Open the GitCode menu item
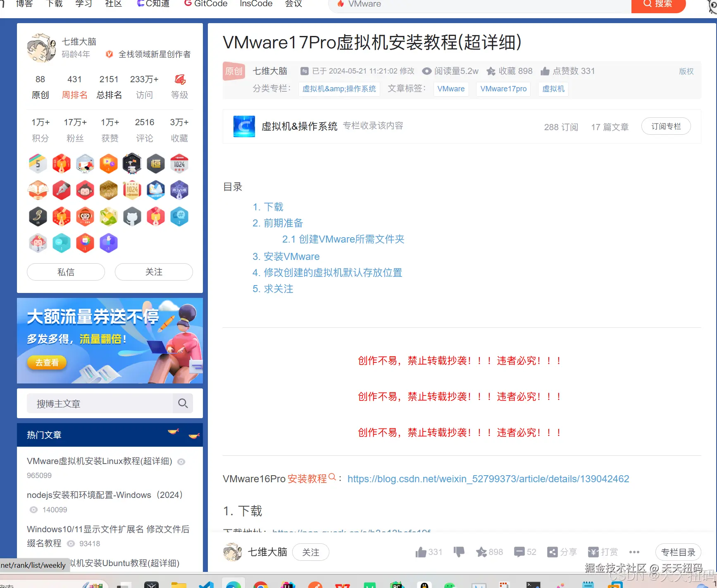 206,4
